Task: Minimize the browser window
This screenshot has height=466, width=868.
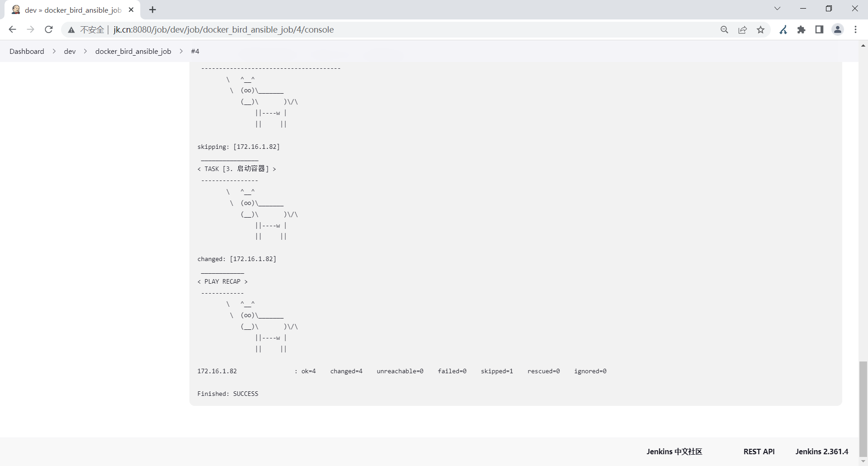Action: 803,9
